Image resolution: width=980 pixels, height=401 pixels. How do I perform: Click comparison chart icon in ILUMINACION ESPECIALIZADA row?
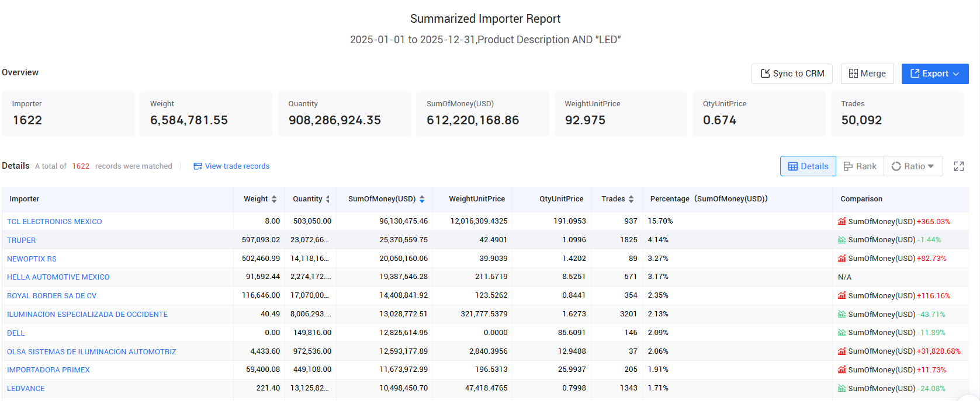pos(842,314)
